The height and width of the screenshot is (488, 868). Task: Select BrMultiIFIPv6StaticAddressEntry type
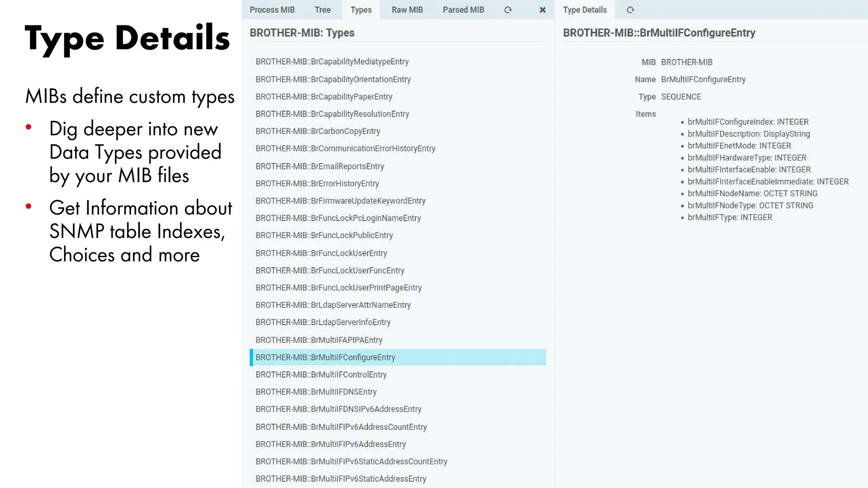398,479
